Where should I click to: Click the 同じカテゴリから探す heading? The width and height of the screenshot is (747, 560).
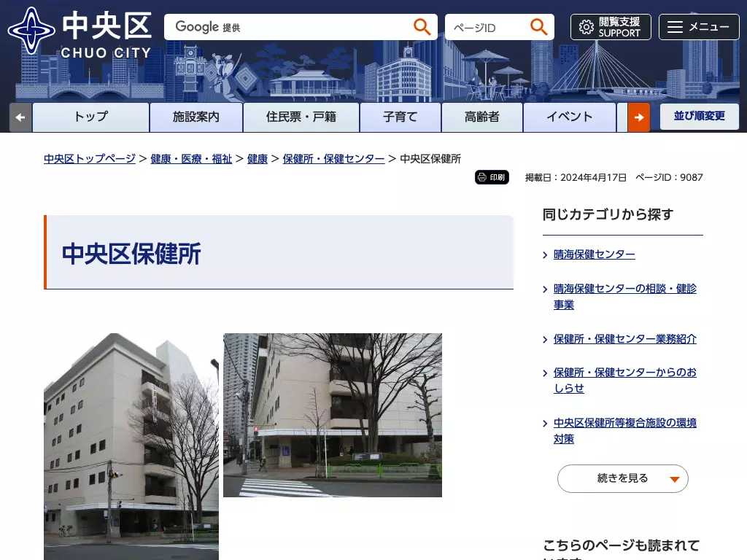point(608,215)
